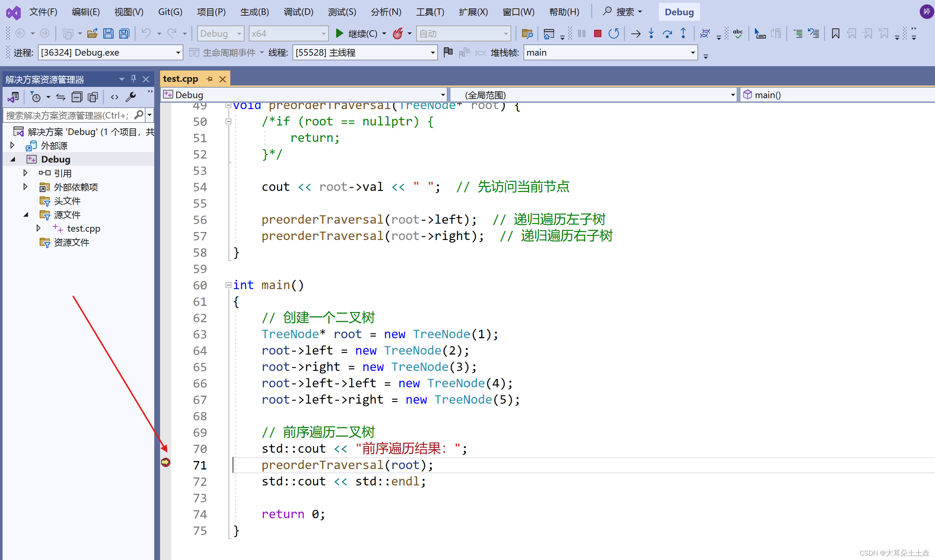This screenshot has height=560, width=935.
Task: Click the Visual Studio logo icon
Action: coord(13,13)
